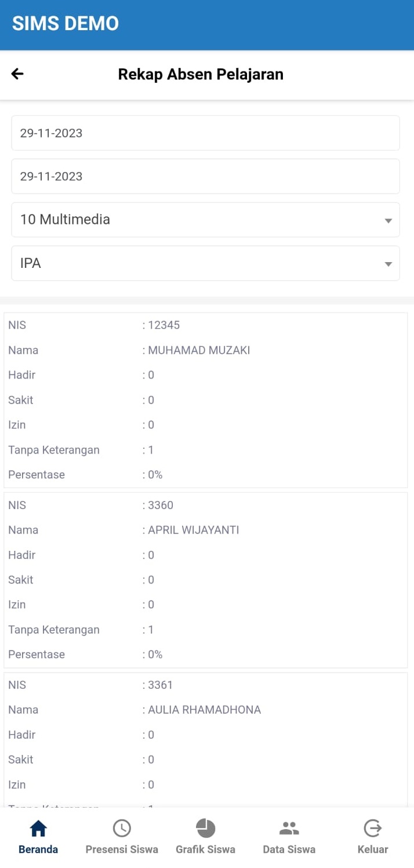Screen dimensions: 414x868
Task: Tap the Keluar logout icon
Action: point(372,828)
